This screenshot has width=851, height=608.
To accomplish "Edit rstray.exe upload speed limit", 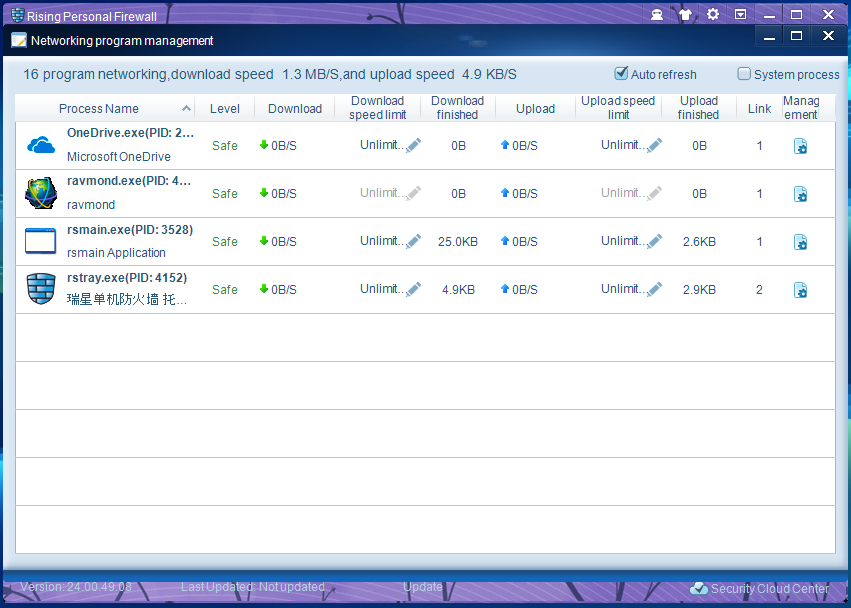I will tap(655, 289).
